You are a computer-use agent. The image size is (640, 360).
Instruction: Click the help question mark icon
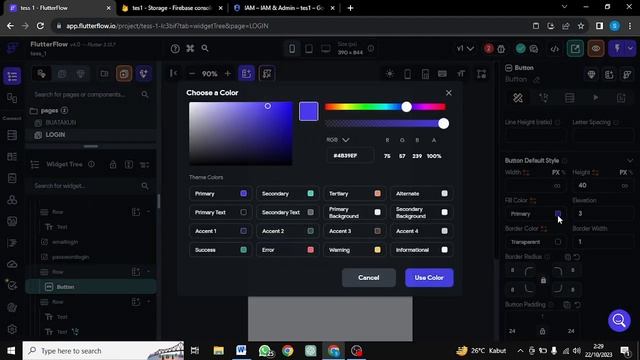pyautogui.click(x=175, y=49)
